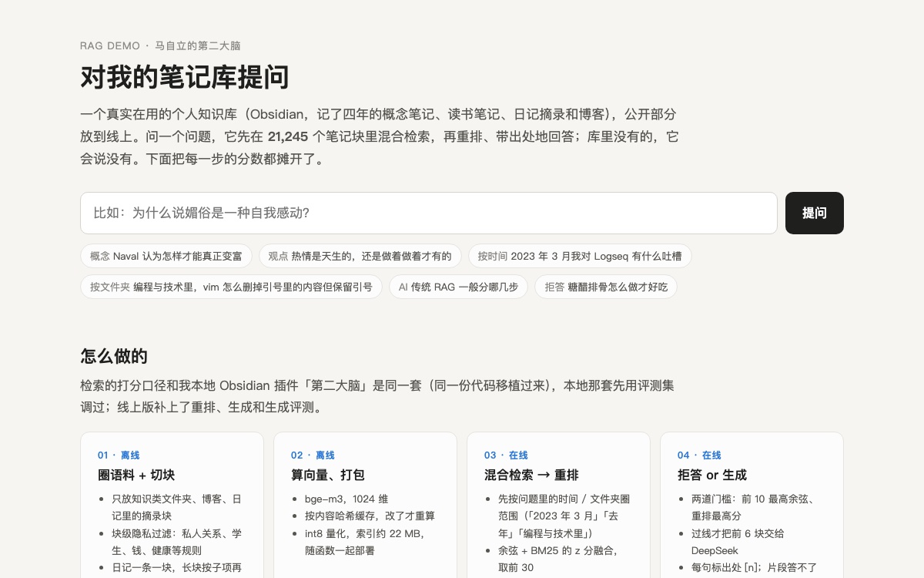The image size is (924, 578).
Task: Select the 观点 热情是天生的 example chip
Action: 360,256
